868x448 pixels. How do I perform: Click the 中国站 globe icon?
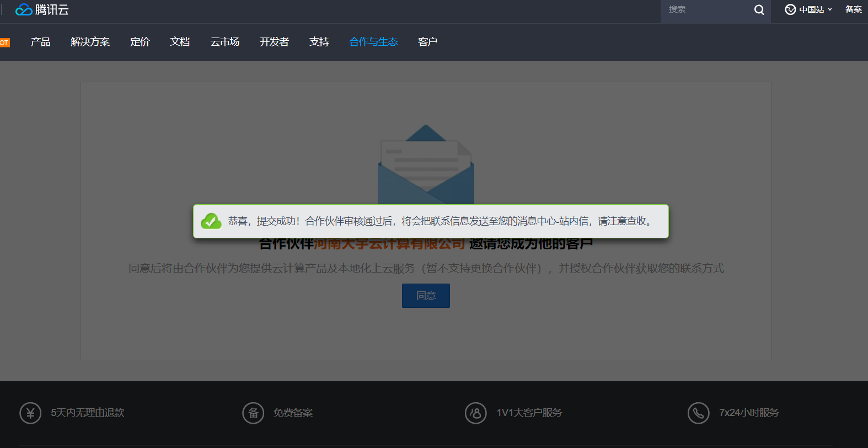790,9
